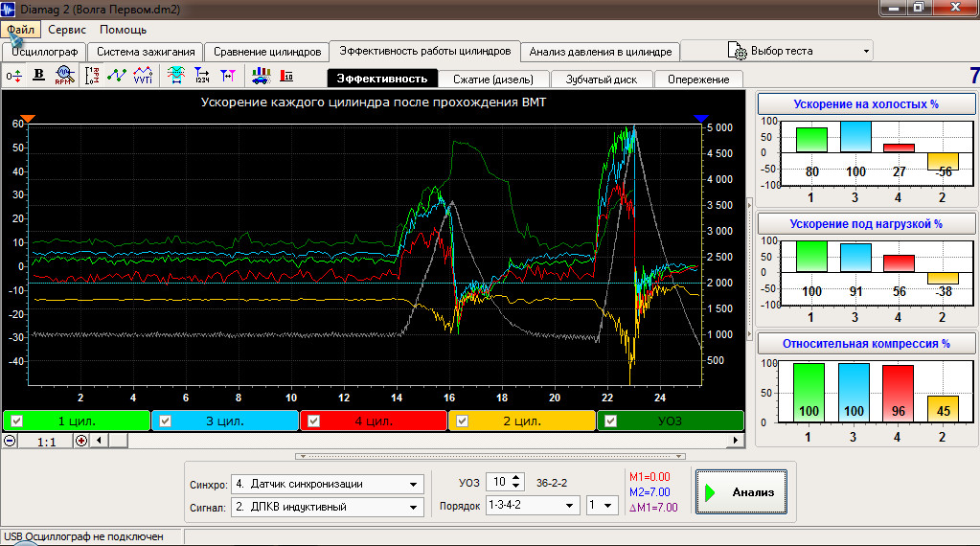Click the Анализ button

click(x=741, y=492)
